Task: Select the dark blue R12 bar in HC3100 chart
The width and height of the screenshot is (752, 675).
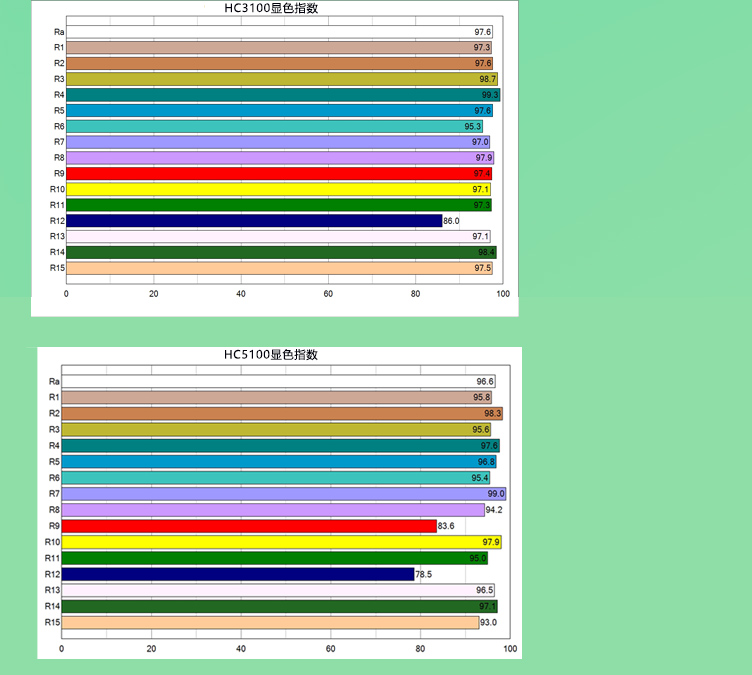Action: point(254,221)
